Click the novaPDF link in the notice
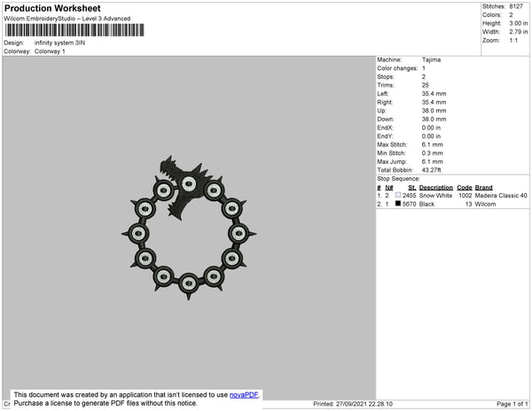The width and height of the screenshot is (532, 411). [x=244, y=395]
